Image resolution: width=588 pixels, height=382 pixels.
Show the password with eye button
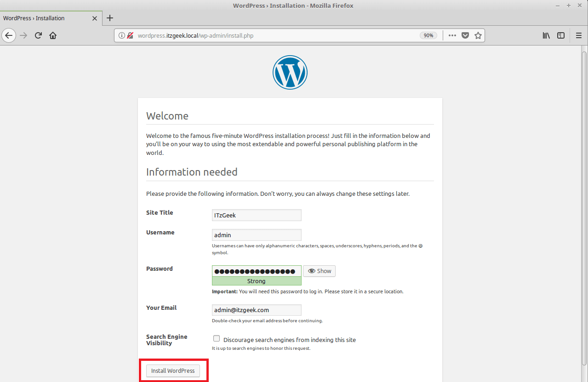[x=320, y=271]
